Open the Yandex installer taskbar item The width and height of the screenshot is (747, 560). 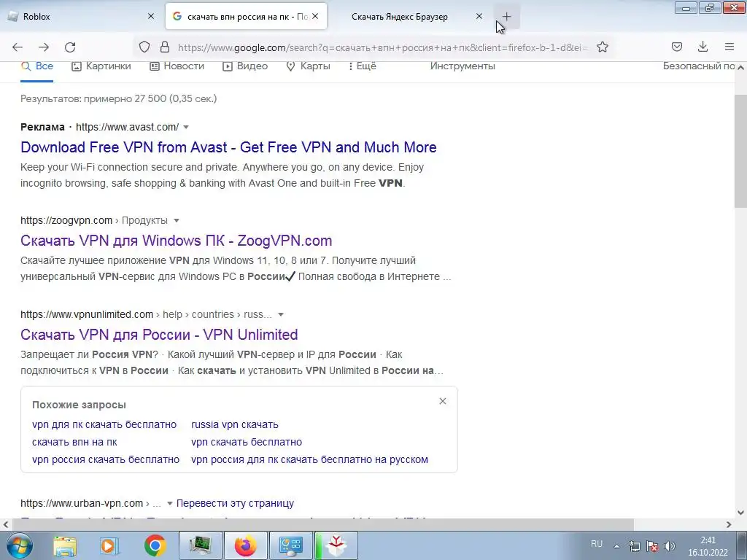336,545
